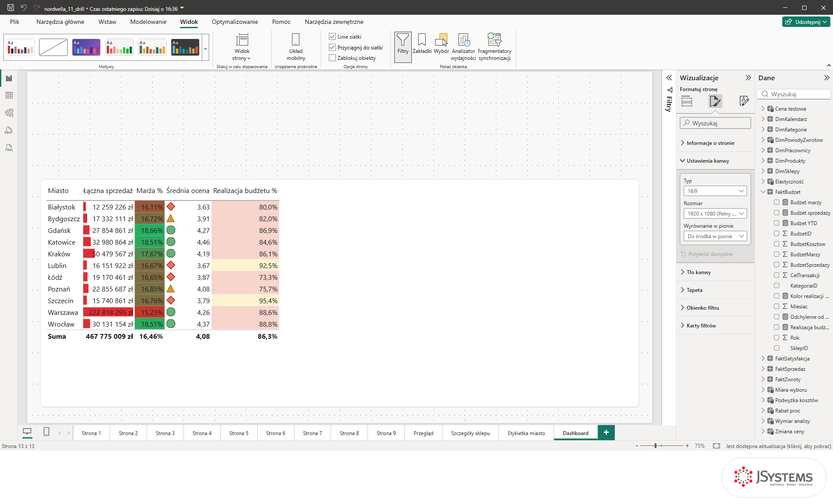
Task: Open the Report view in left sidebar
Action: pyautogui.click(x=9, y=78)
